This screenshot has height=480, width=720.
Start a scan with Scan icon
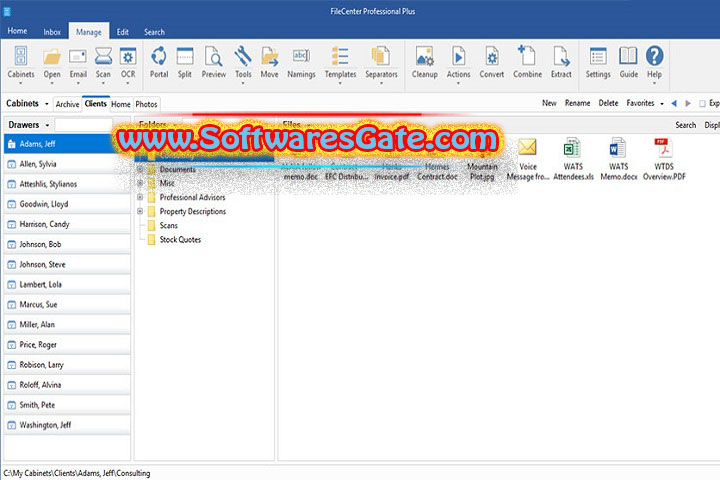point(103,56)
